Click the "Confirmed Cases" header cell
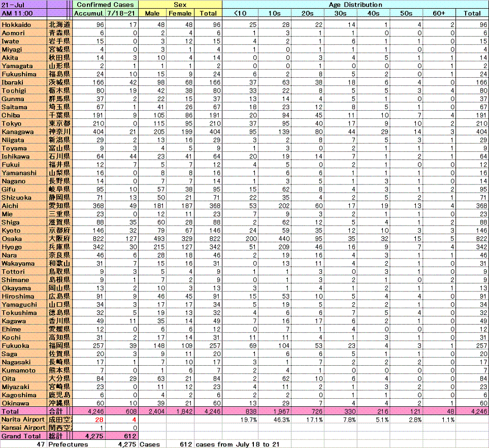 tap(105, 5)
